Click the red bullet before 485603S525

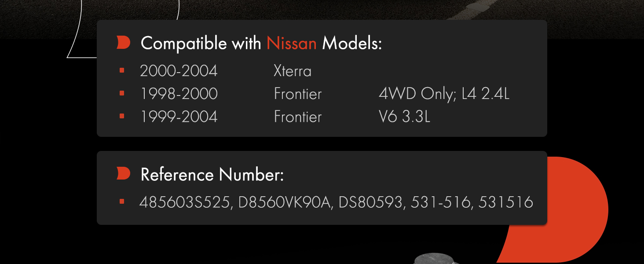(x=122, y=202)
